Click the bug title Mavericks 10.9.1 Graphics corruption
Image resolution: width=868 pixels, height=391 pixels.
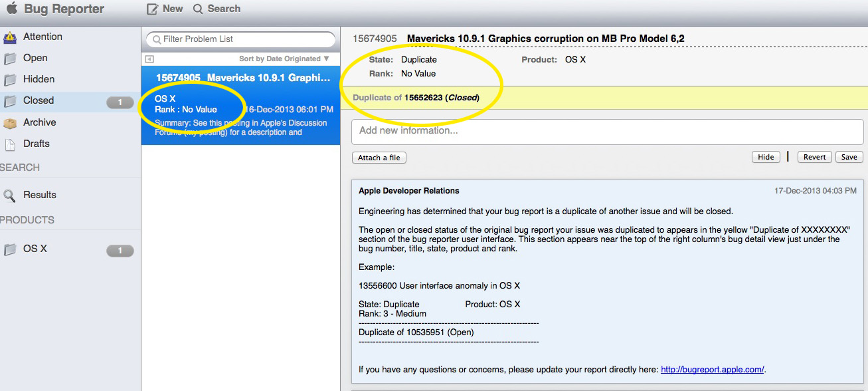[545, 39]
